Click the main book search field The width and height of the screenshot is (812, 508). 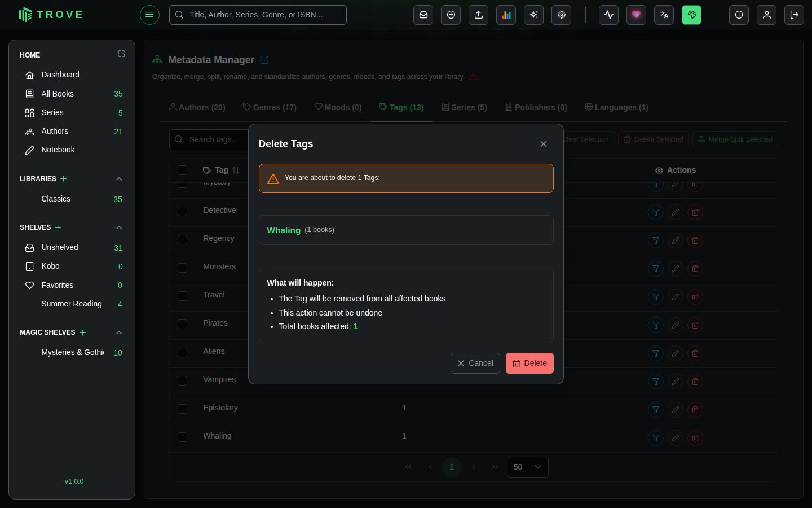tap(258, 15)
